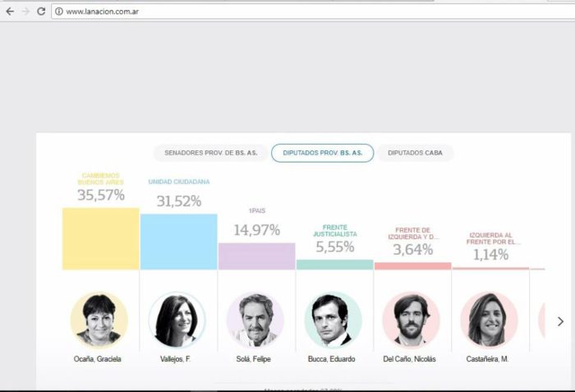Click Graciela Ocaña's portrait photo
The width and height of the screenshot is (575, 392).
pyautogui.click(x=99, y=320)
